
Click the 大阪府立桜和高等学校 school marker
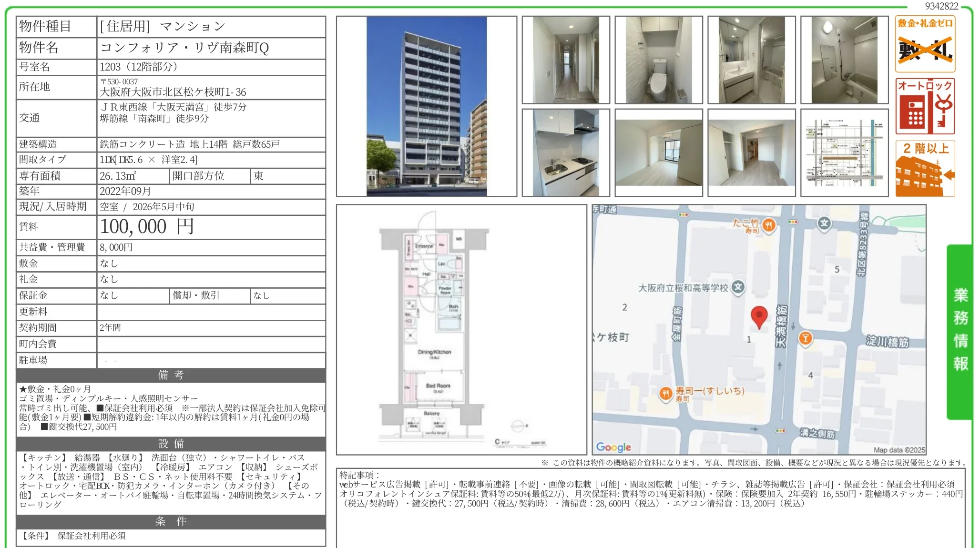coord(738,287)
